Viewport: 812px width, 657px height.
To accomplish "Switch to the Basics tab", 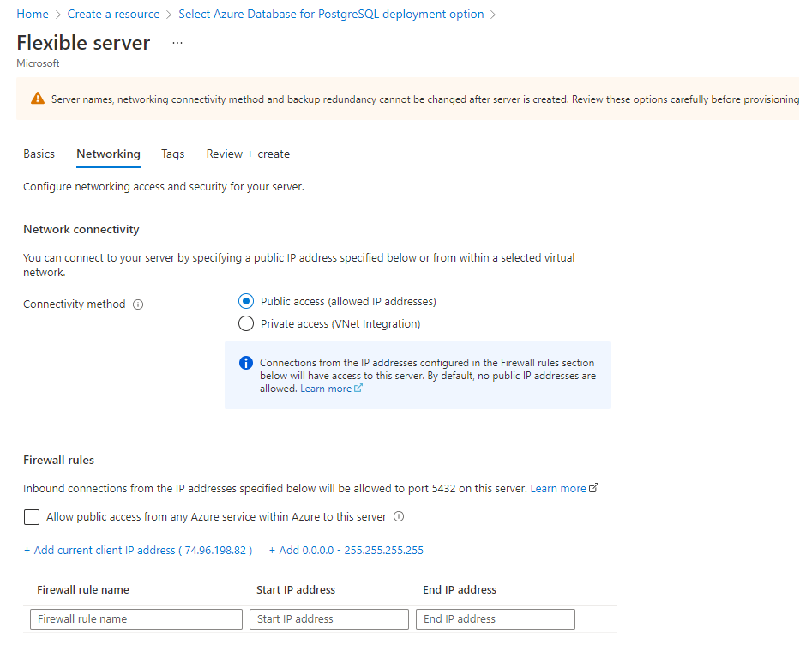I will click(39, 154).
